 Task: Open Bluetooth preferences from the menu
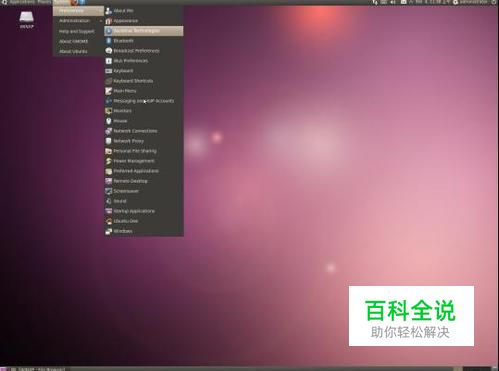(144, 41)
